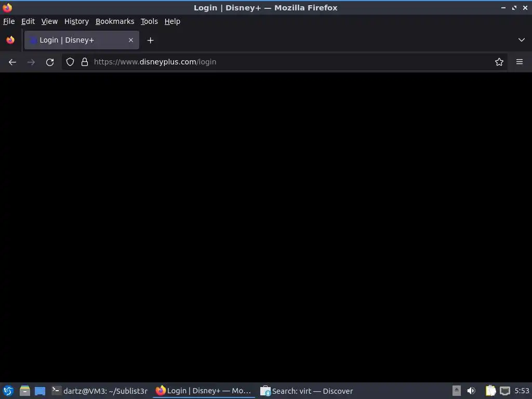Select the Login | Disney+ tab
Image resolution: width=532 pixels, height=399 pixels.
82,40
